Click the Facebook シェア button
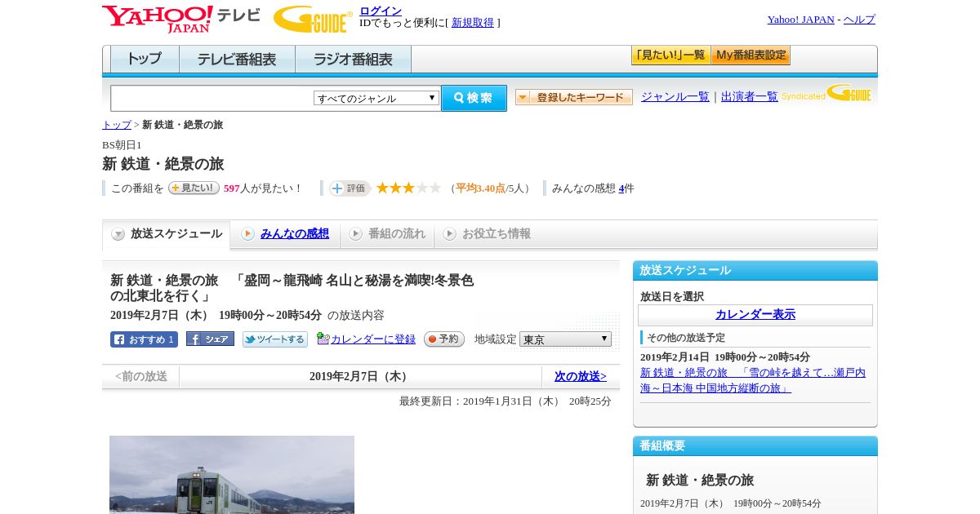This screenshot has width=980, height=514. pos(210,339)
